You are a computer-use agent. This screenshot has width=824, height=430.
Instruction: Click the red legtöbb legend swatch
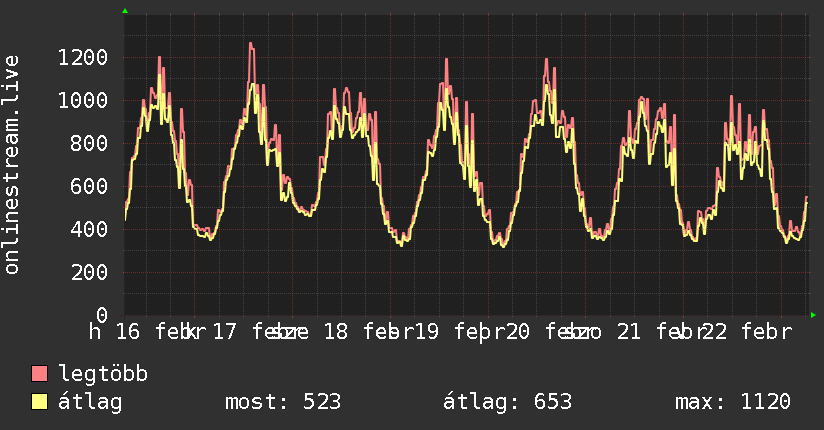tap(39, 374)
